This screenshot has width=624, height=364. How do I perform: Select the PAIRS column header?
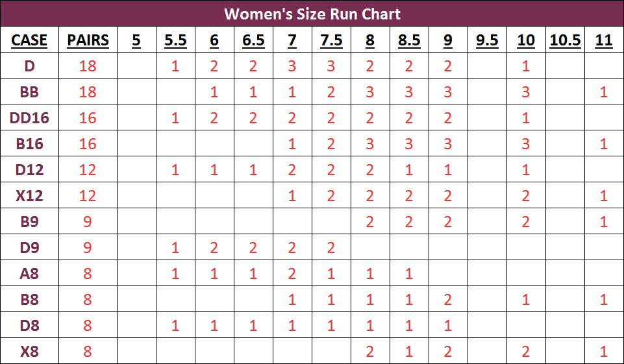coord(88,40)
